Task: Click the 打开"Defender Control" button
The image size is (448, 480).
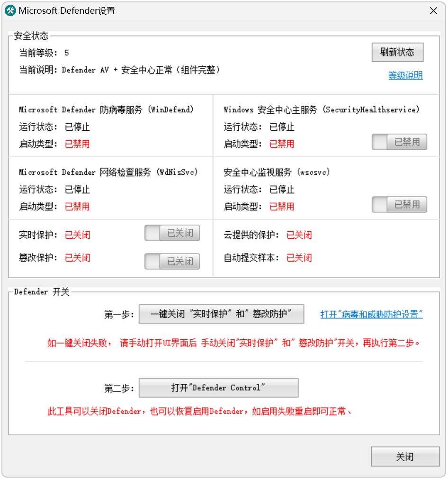Action: [218, 388]
